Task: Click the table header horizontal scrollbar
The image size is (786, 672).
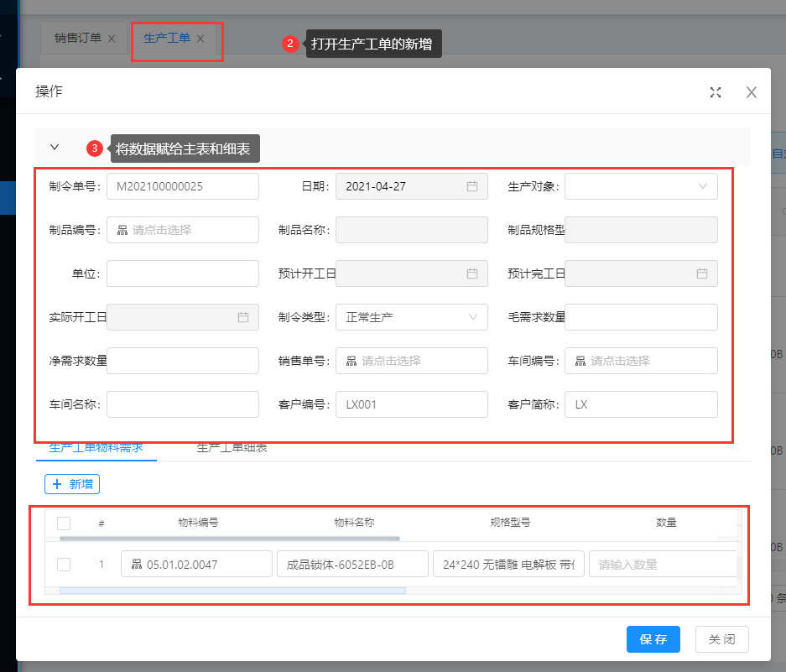Action: [230, 539]
